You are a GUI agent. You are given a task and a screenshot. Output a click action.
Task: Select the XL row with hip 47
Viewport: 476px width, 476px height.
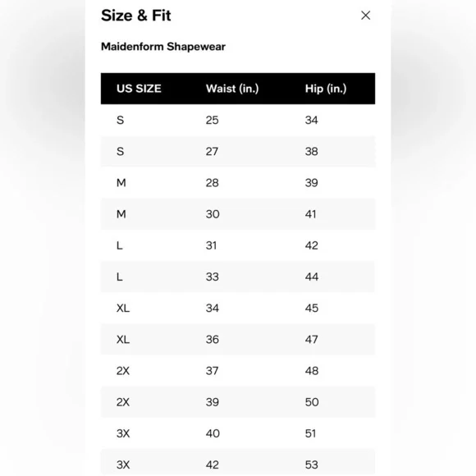pyautogui.click(x=238, y=340)
